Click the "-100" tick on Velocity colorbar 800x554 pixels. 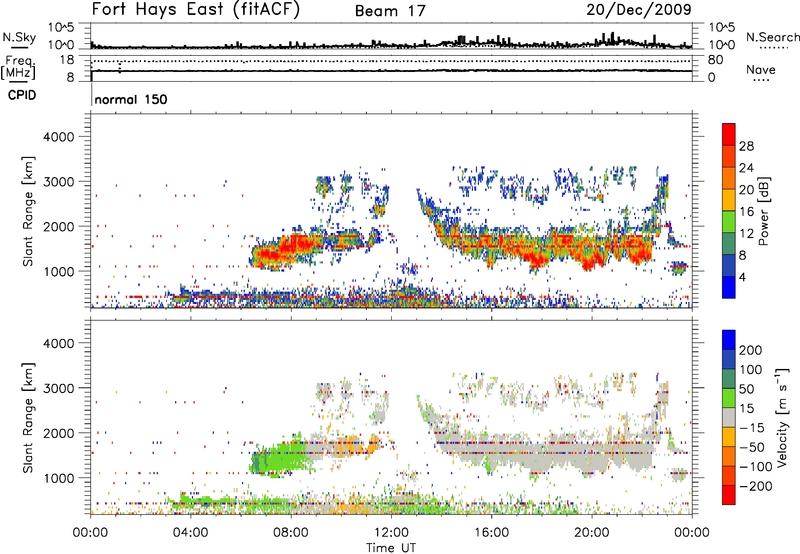click(x=756, y=466)
